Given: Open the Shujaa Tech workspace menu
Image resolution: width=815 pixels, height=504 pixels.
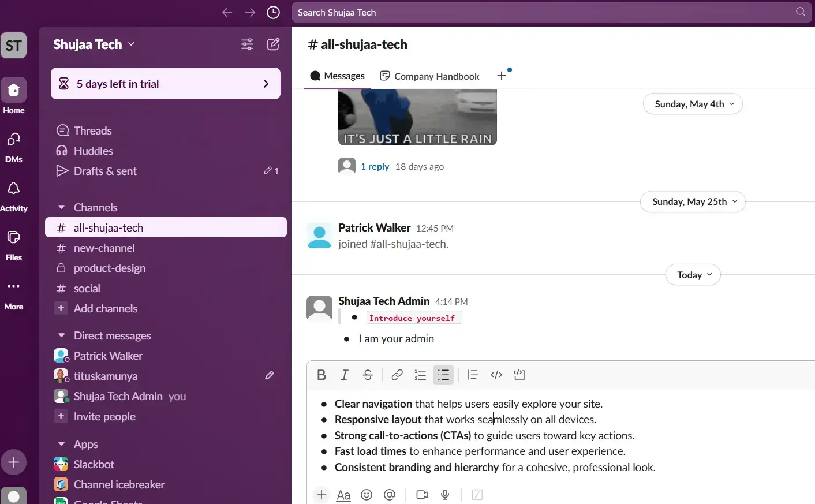Looking at the screenshot, I should click(x=94, y=44).
